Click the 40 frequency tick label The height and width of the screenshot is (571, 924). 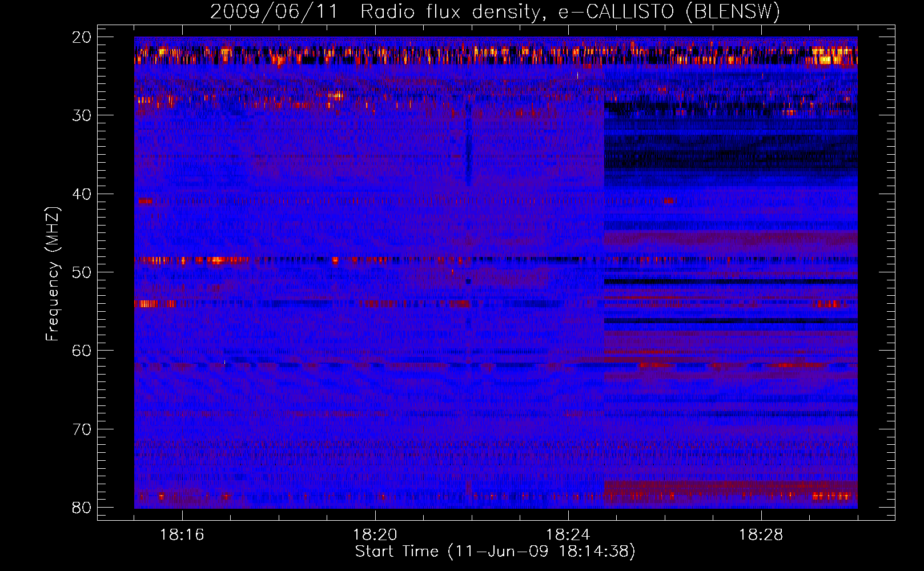82,194
